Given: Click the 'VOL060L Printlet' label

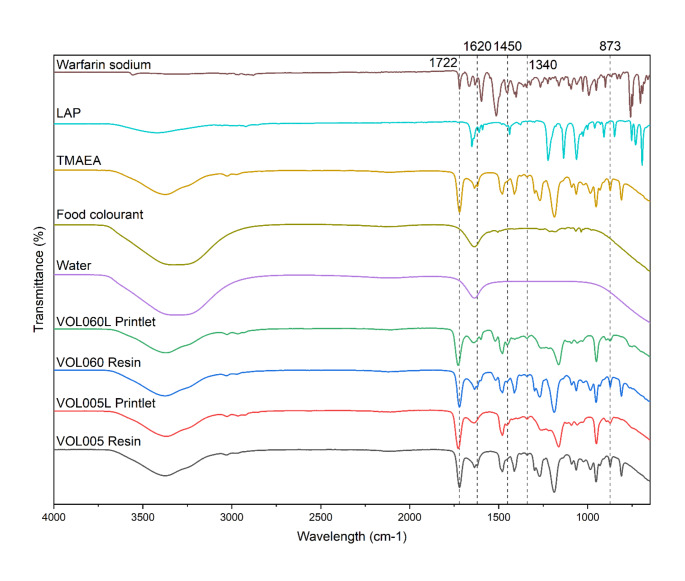Looking at the screenshot, I should pyautogui.click(x=106, y=322).
